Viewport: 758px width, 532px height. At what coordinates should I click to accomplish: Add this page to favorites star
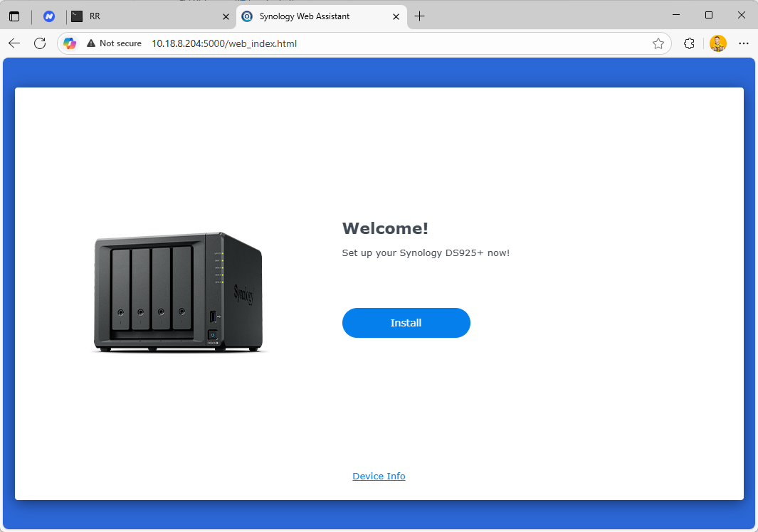click(x=658, y=43)
